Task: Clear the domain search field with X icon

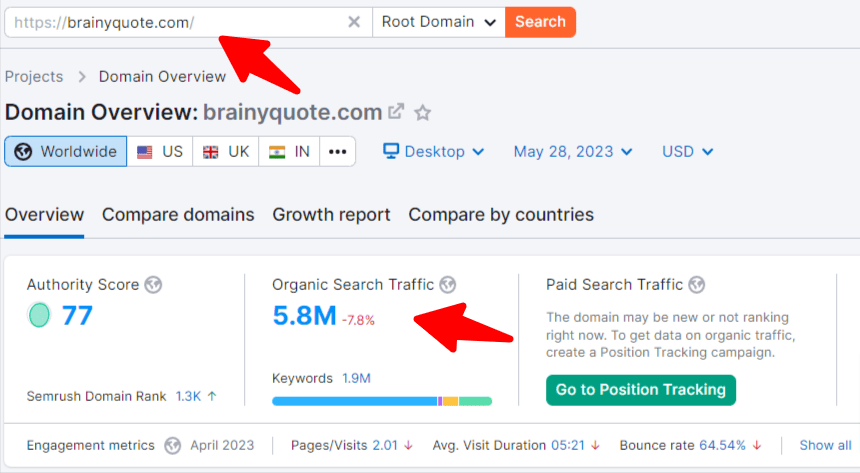Action: (x=354, y=22)
